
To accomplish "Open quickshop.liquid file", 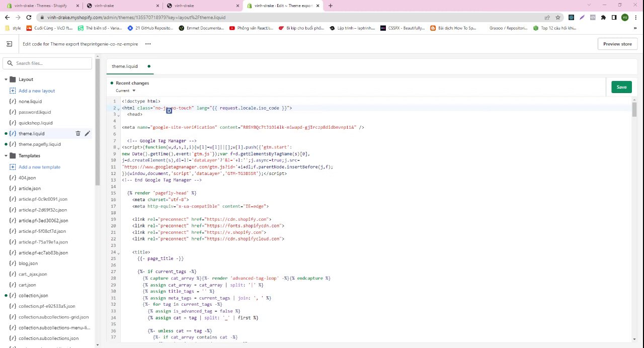I will pyautogui.click(x=36, y=123).
